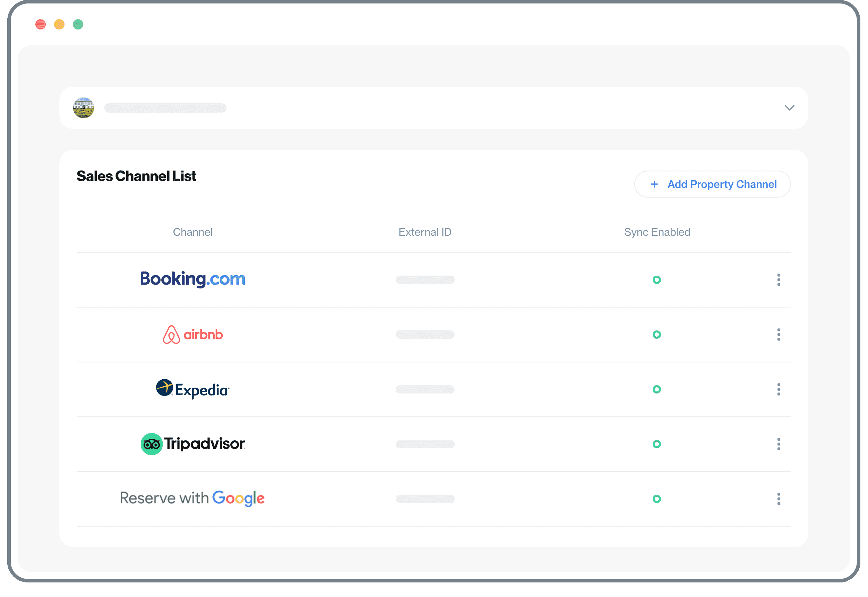868x597 pixels.
Task: Click the Reserve with Google logo
Action: pos(192,499)
